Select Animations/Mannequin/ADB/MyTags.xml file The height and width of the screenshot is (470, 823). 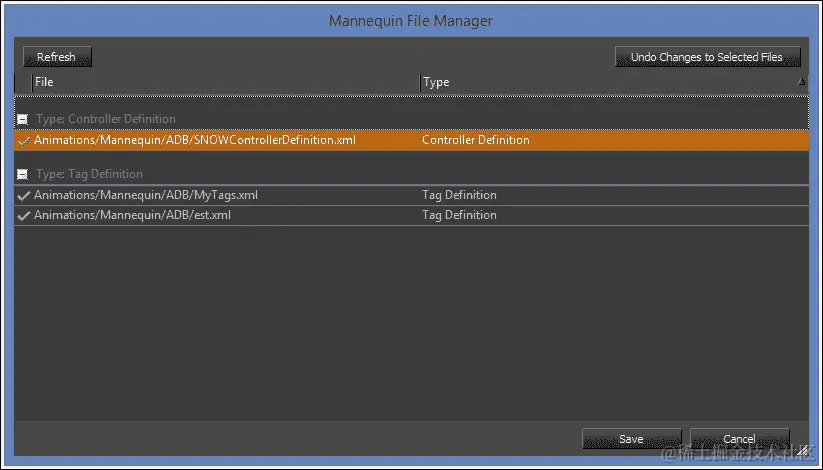click(146, 195)
